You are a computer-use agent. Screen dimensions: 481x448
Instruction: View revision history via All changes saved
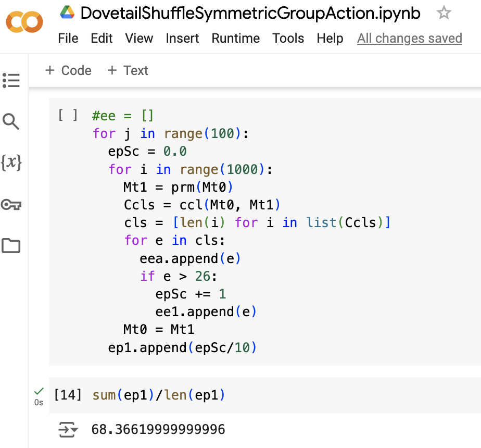(409, 39)
